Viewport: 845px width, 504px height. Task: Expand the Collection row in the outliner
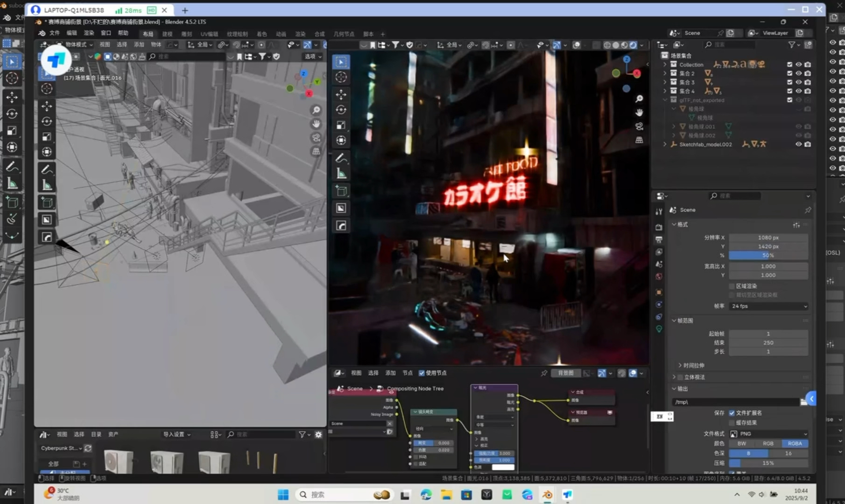pyautogui.click(x=665, y=65)
